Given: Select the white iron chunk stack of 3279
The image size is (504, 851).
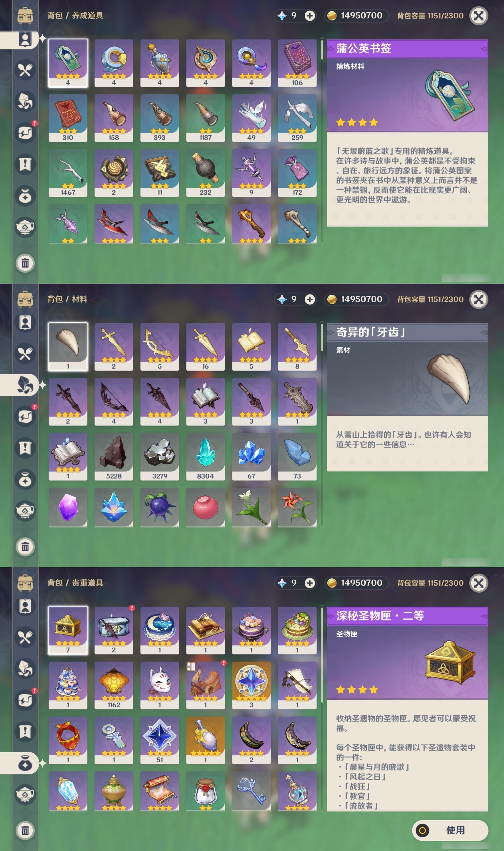Looking at the screenshot, I should point(159,456).
